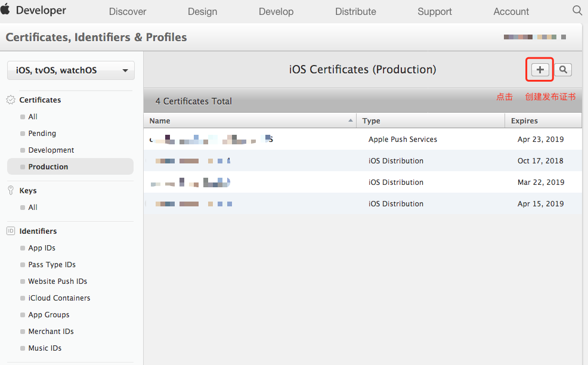Click the Keys section heading
This screenshot has width=588, height=365.
tap(28, 191)
